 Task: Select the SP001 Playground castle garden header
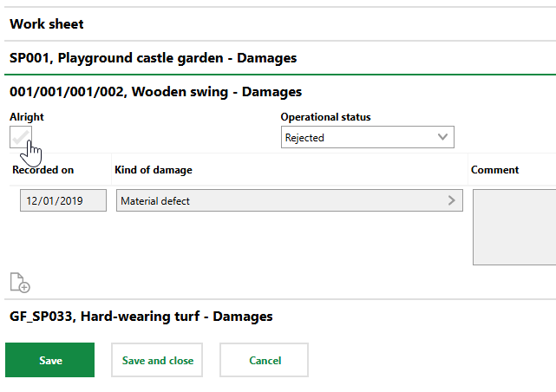click(x=153, y=58)
